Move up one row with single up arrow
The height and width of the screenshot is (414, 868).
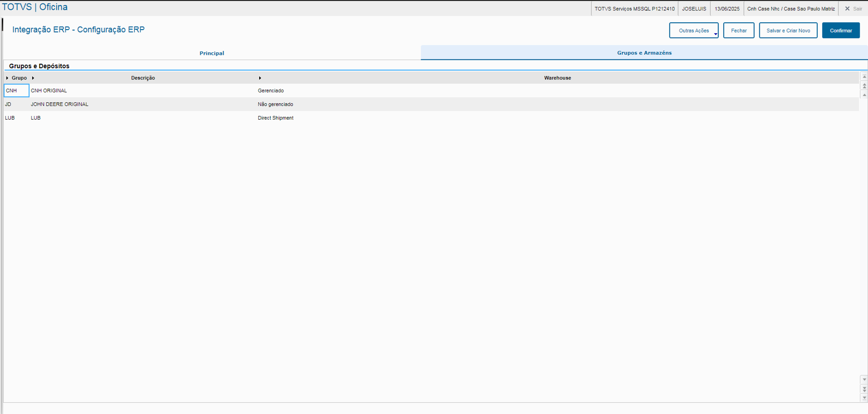click(x=864, y=94)
